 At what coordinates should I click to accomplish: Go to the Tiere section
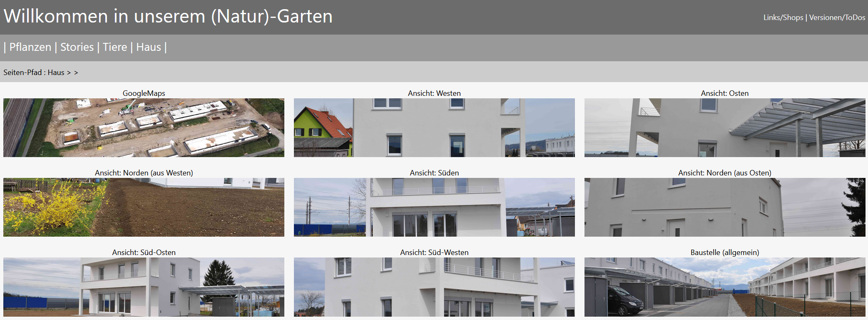[115, 47]
